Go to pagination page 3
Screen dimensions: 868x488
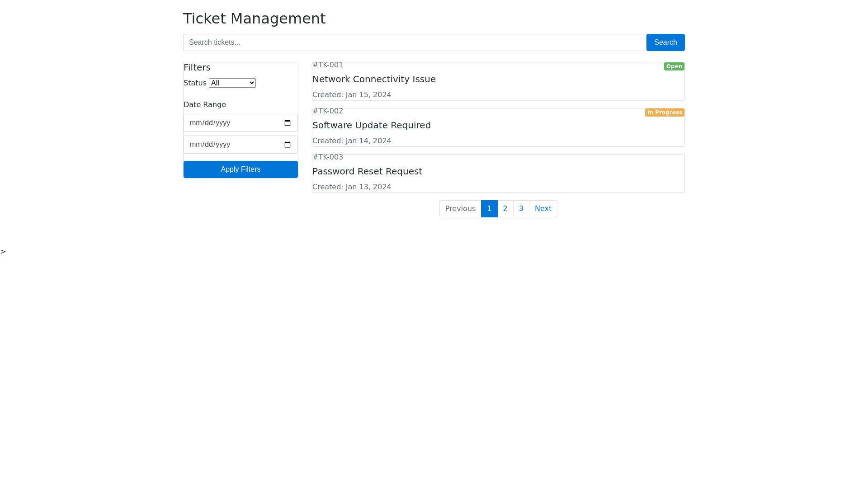tap(521, 209)
